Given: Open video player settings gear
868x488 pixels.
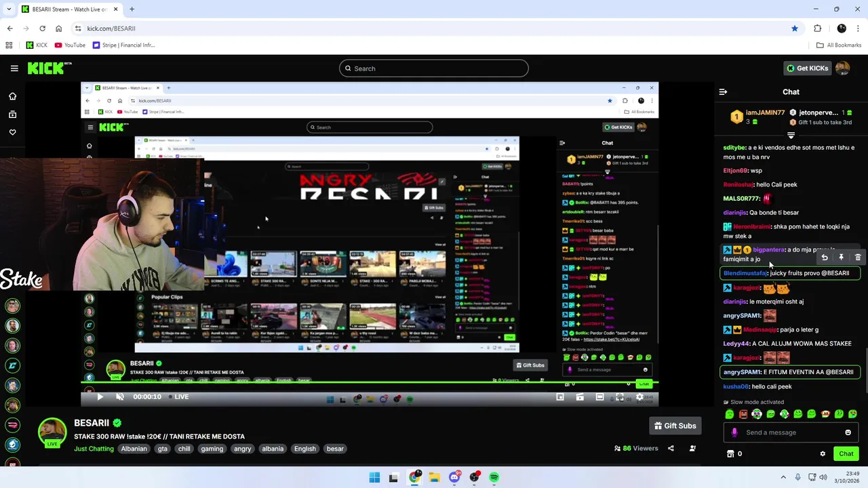Looking at the screenshot, I should tap(639, 397).
